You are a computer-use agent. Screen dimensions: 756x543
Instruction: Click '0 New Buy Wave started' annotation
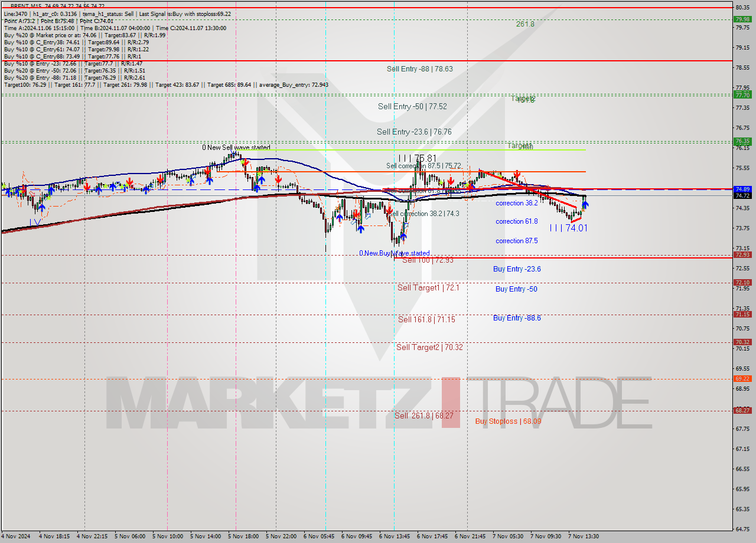pyautogui.click(x=395, y=253)
